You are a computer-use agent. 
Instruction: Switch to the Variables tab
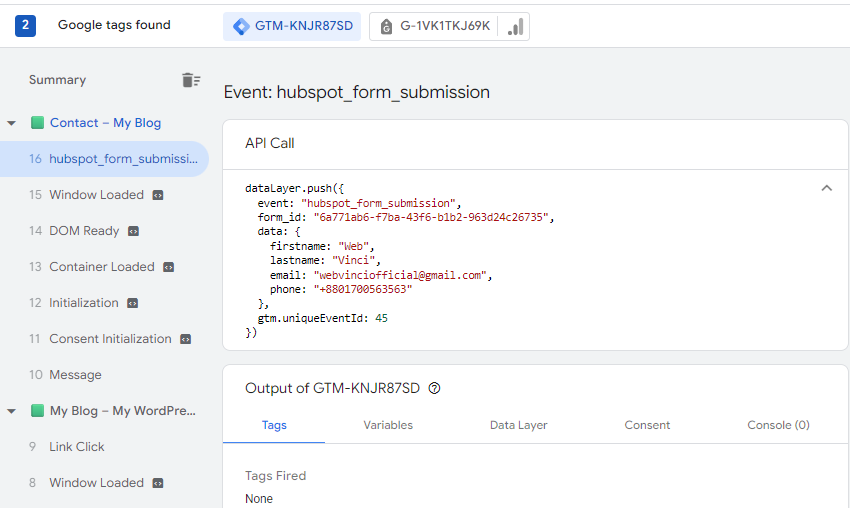coord(388,425)
